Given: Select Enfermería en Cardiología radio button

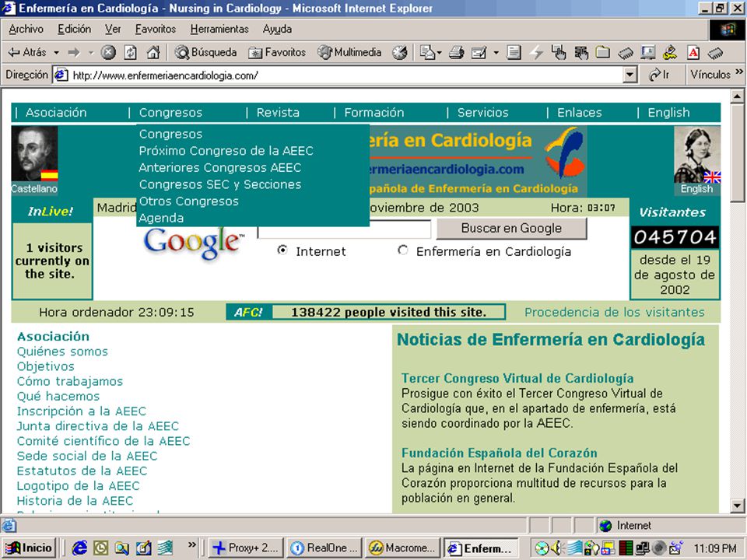Looking at the screenshot, I should pyautogui.click(x=403, y=250).
